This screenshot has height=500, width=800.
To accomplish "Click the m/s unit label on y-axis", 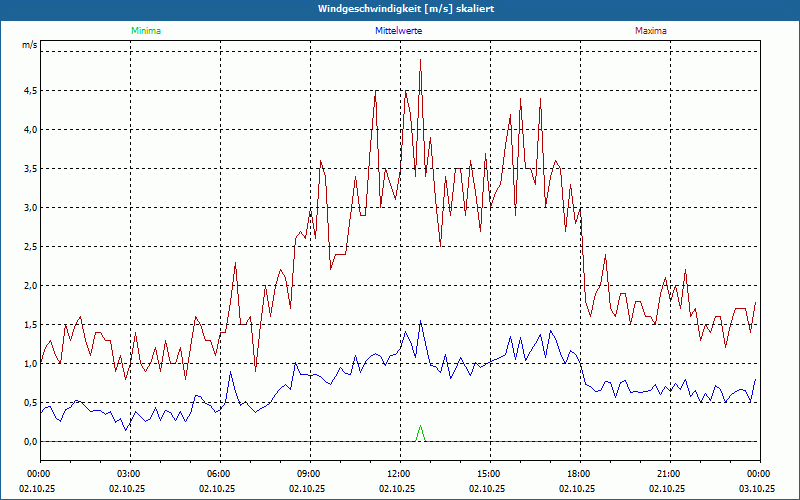I will click(30, 45).
